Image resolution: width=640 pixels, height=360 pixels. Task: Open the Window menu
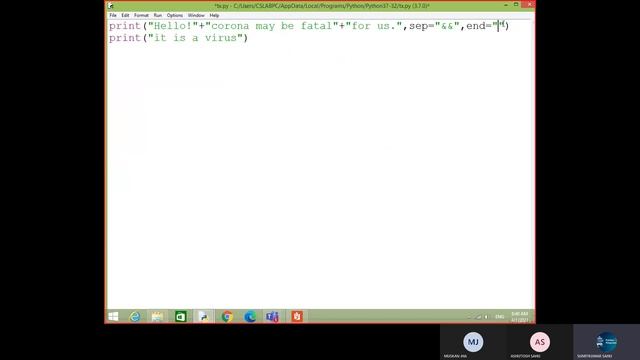[x=196, y=16]
